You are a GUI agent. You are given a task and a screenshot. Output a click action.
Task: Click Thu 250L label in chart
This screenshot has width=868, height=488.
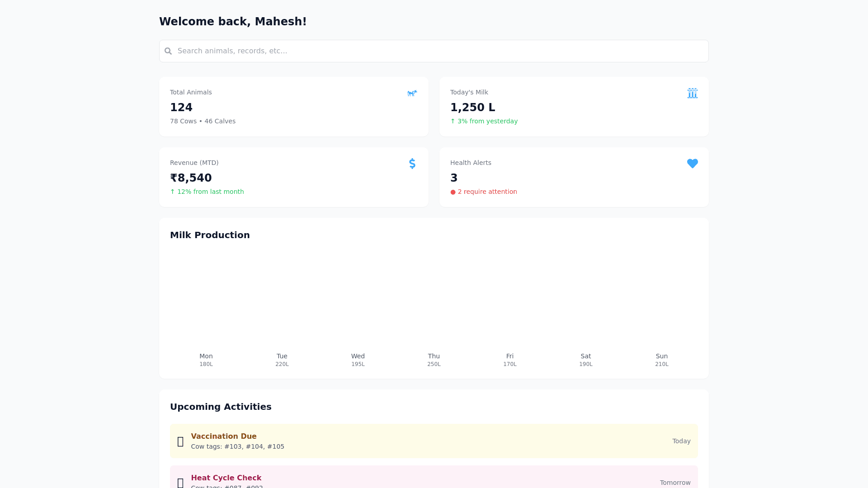click(x=434, y=360)
